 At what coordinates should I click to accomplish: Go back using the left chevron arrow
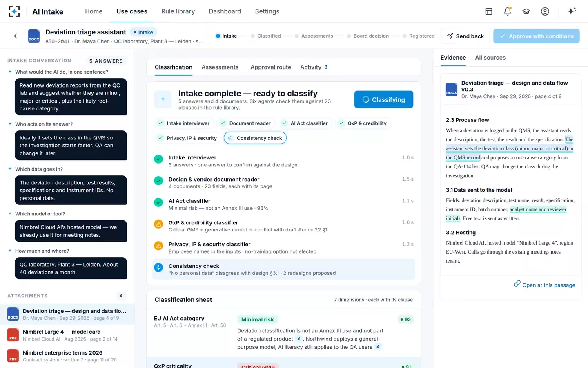(x=16, y=36)
